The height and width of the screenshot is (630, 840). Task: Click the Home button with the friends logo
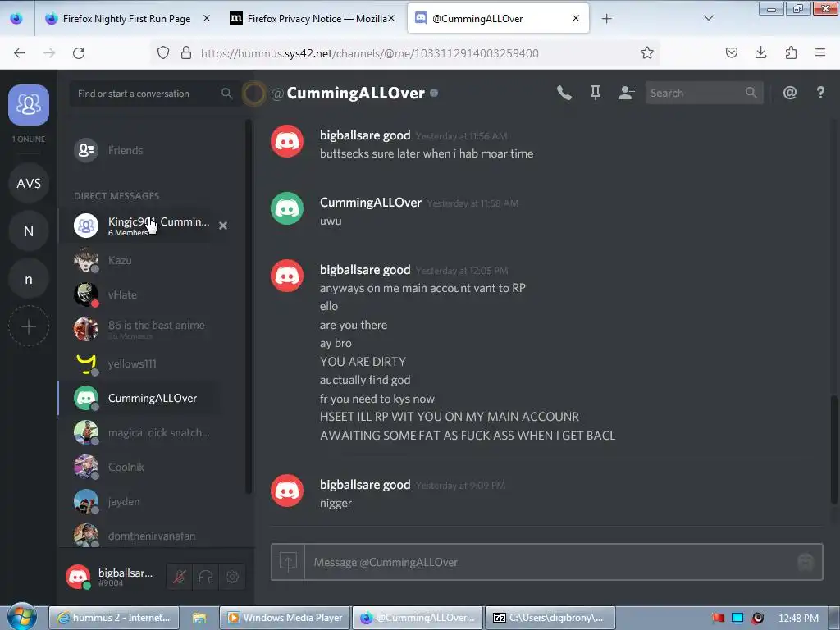click(x=29, y=104)
